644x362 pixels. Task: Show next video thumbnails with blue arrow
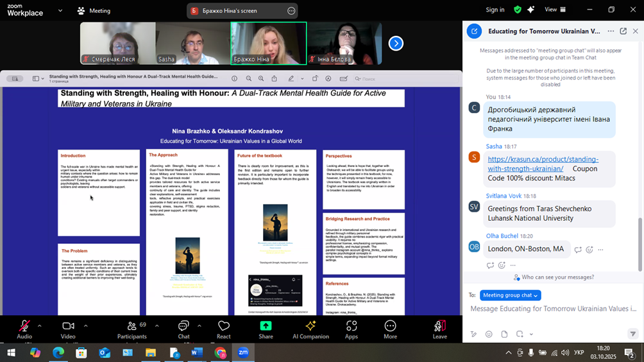tap(396, 43)
